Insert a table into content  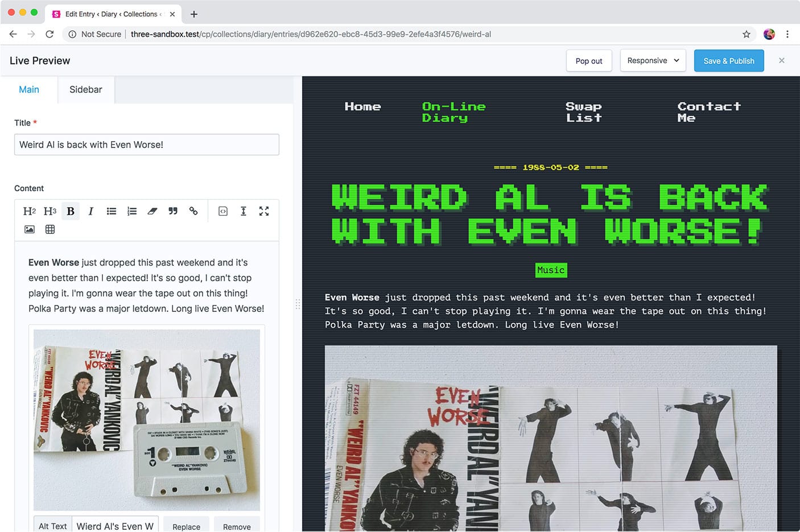[x=50, y=229]
